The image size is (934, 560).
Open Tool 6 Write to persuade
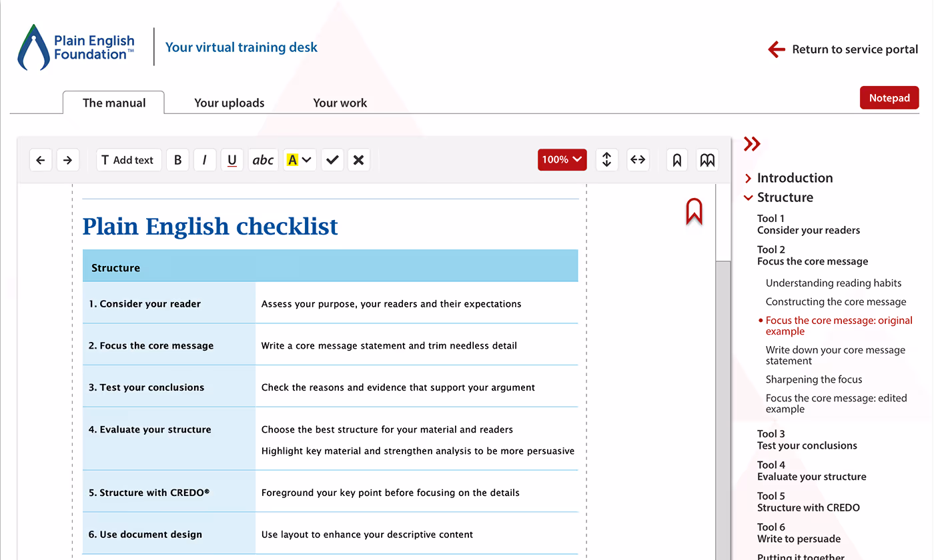[x=799, y=533]
